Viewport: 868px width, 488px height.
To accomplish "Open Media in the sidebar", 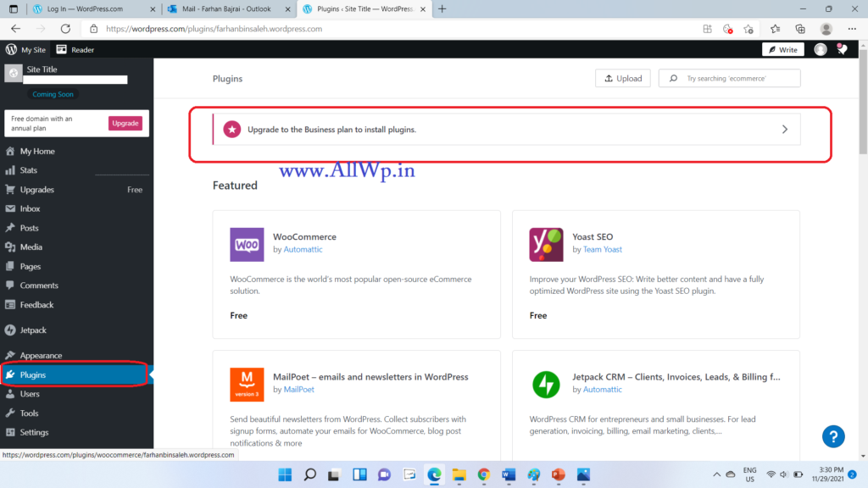I will [x=76, y=247].
